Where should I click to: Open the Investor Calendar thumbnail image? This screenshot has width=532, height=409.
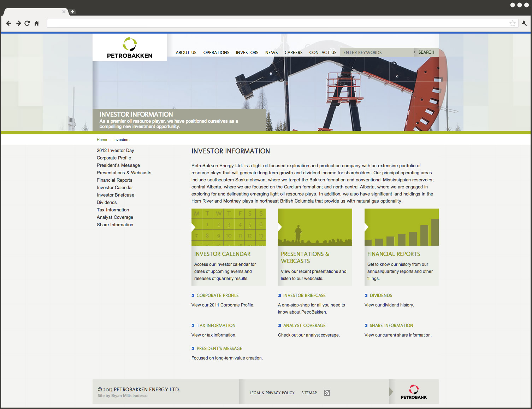tap(229, 227)
